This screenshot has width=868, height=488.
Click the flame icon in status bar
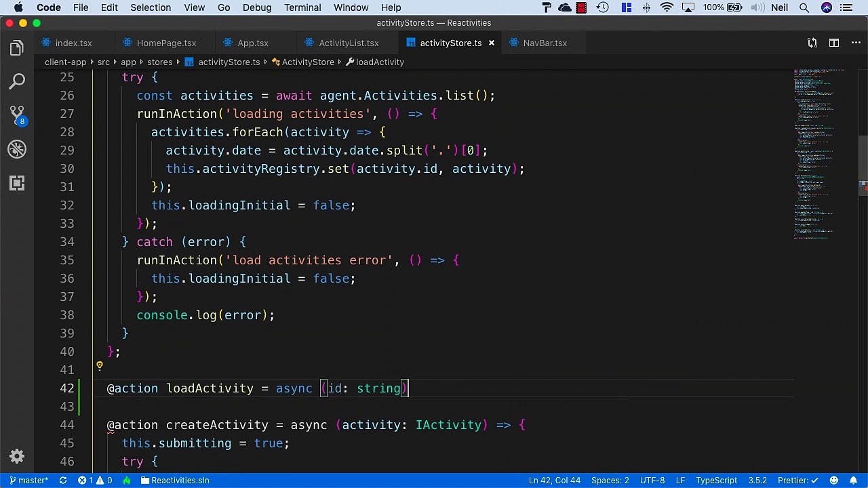pos(127,480)
